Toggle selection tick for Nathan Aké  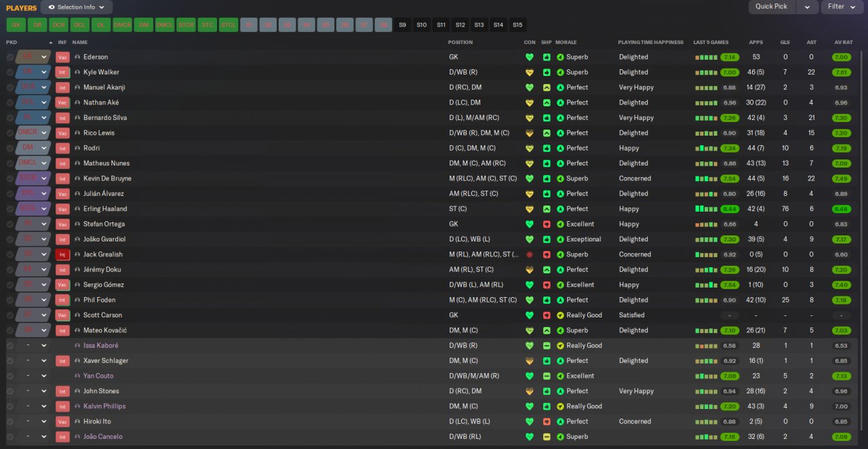pyautogui.click(x=9, y=103)
